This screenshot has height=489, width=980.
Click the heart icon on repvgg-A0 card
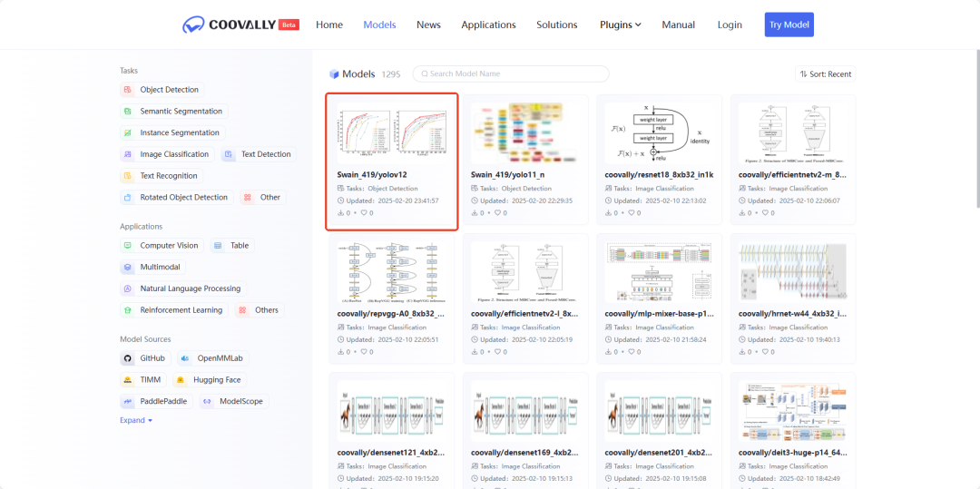pos(364,352)
